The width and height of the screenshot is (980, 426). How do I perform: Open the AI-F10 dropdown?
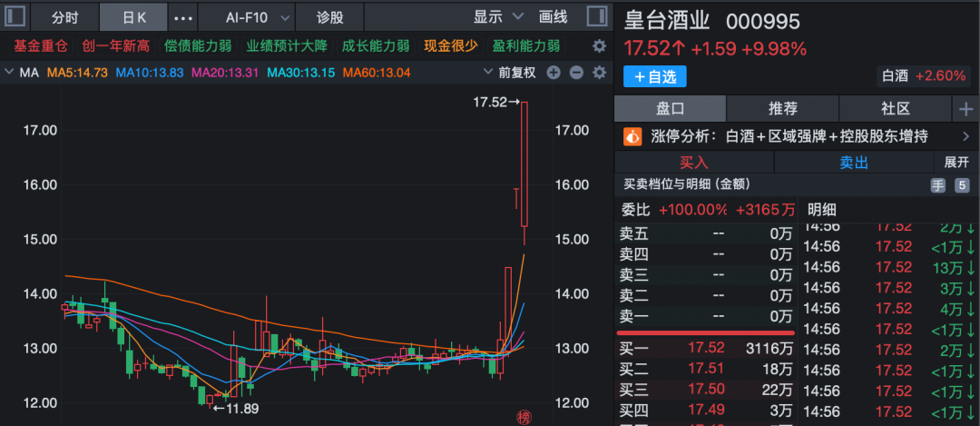click(258, 17)
